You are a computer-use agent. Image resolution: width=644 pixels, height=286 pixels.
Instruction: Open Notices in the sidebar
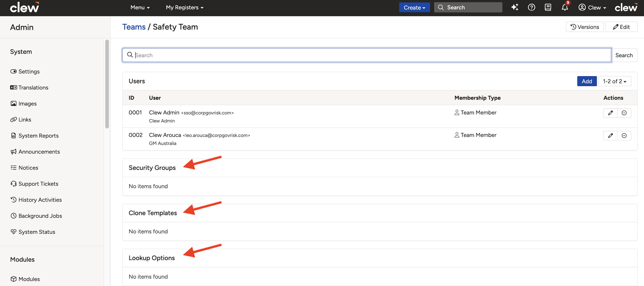point(24,168)
